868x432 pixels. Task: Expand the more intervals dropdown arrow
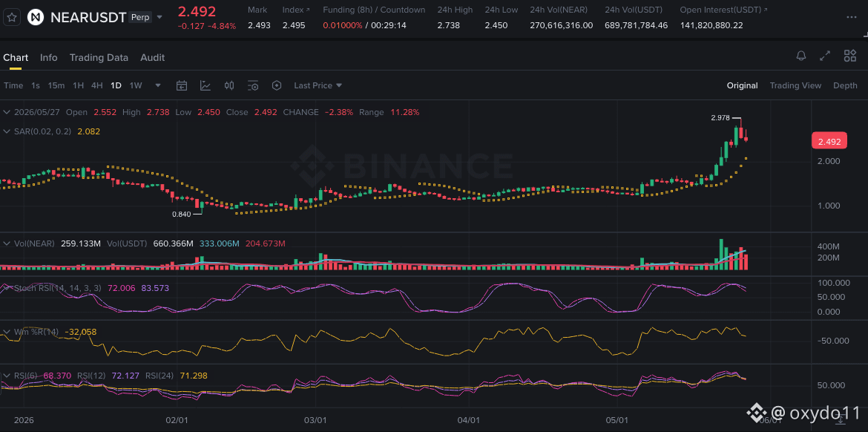point(158,85)
